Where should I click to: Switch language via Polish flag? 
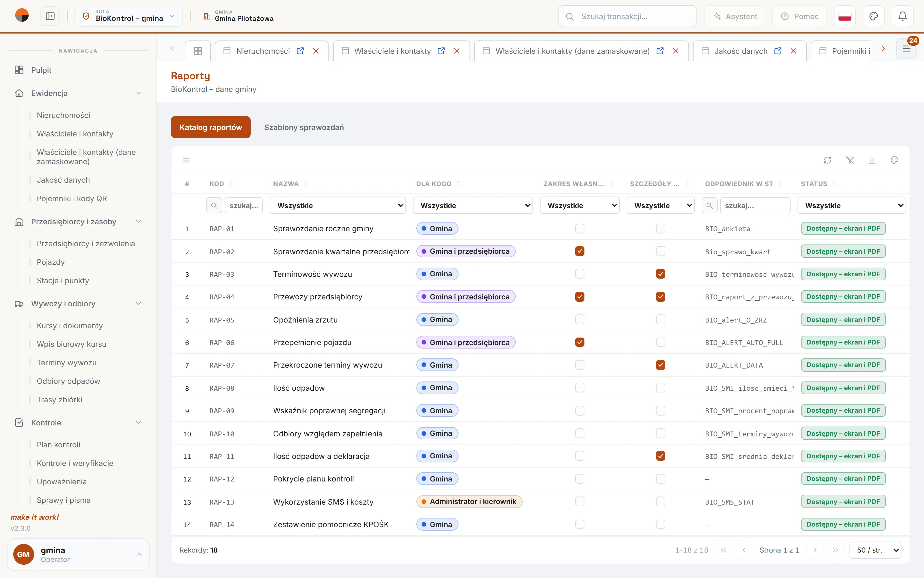(845, 16)
